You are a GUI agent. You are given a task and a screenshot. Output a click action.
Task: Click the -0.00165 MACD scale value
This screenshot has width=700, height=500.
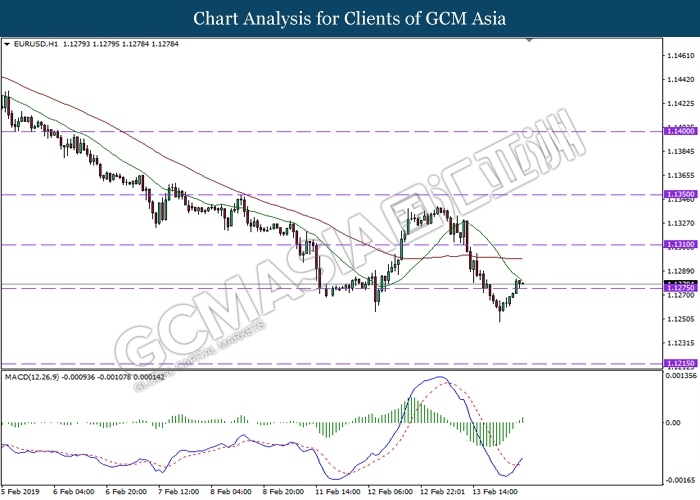[x=680, y=480]
